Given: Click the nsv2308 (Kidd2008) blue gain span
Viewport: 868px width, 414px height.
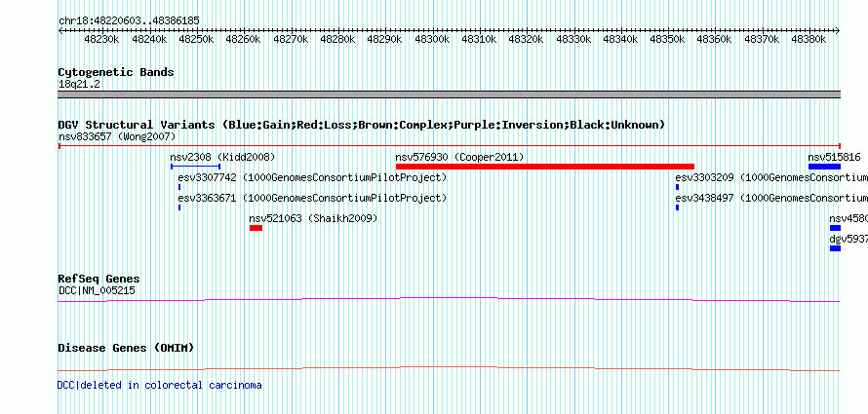Looking at the screenshot, I should pos(195,167).
